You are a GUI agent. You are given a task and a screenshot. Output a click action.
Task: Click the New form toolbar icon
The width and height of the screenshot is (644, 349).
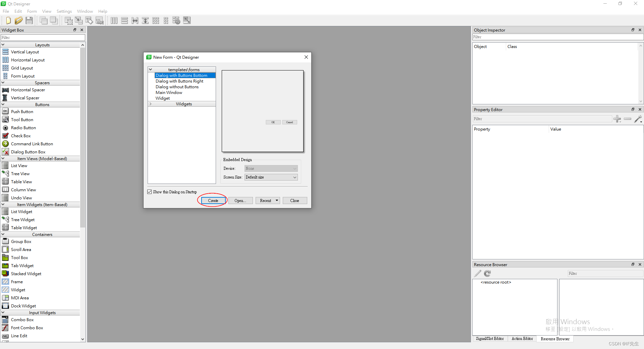(8, 20)
